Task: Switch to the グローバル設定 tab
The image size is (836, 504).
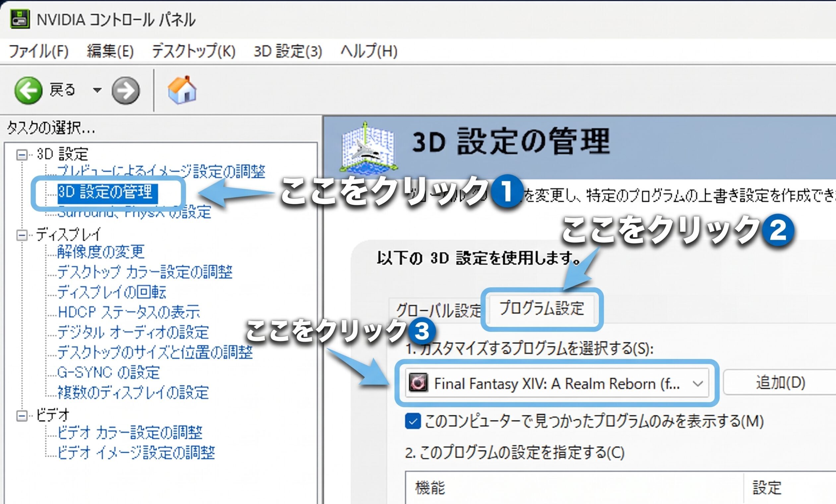Action: (438, 310)
